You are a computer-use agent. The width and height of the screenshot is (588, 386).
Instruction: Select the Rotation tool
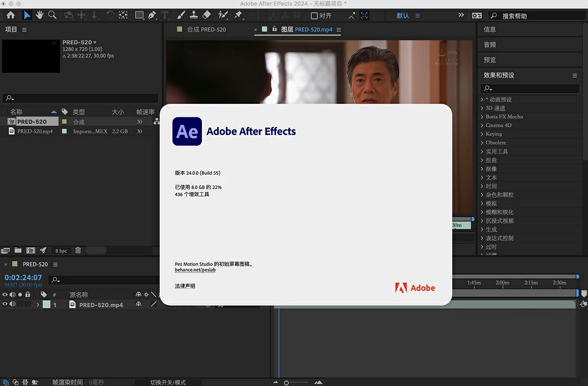coord(110,15)
